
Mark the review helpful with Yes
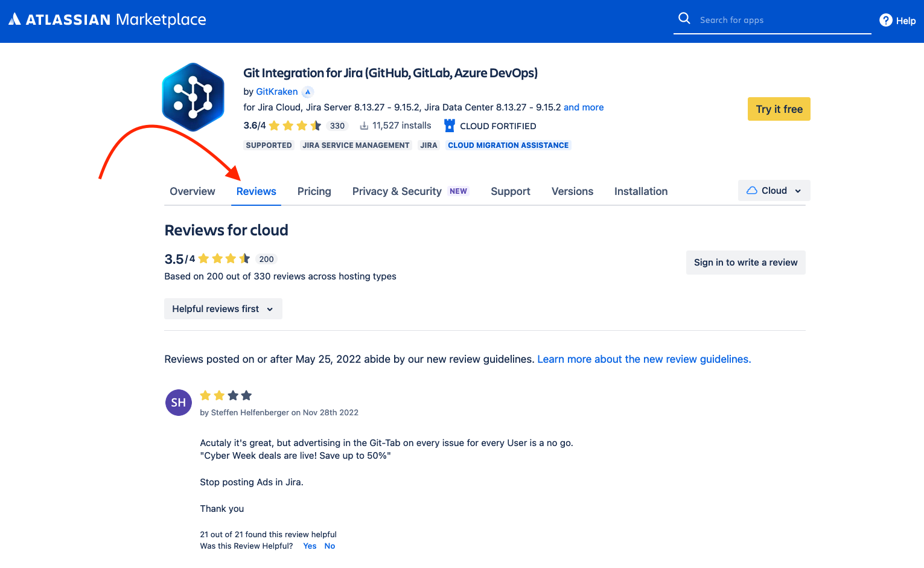click(x=310, y=546)
